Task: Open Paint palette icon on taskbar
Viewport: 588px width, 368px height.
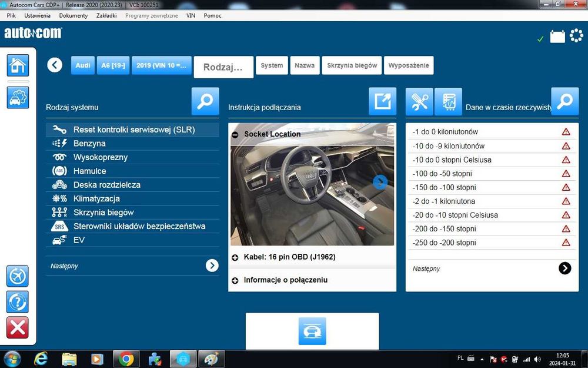Action: tap(212, 359)
